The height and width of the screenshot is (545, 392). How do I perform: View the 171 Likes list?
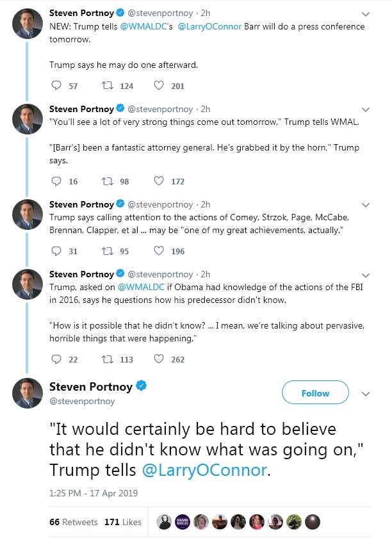click(123, 522)
